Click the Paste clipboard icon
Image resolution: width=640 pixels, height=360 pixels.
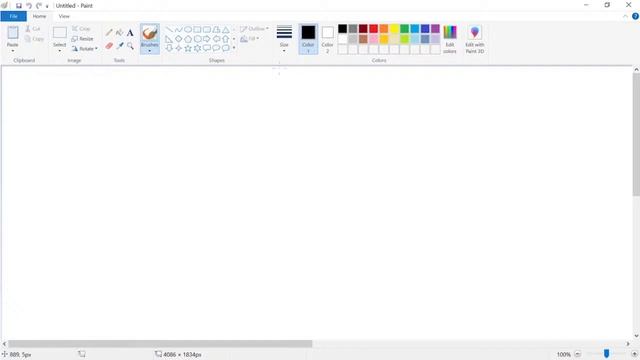click(13, 33)
